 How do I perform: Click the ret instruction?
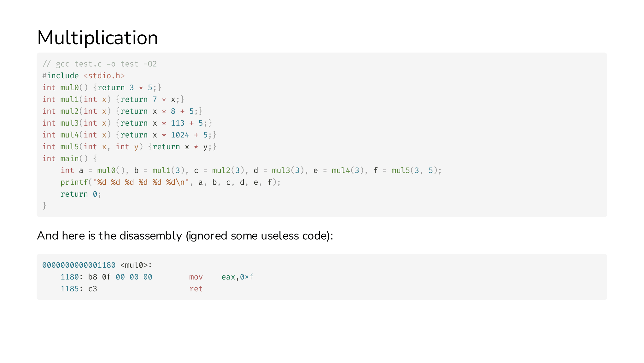[196, 289]
